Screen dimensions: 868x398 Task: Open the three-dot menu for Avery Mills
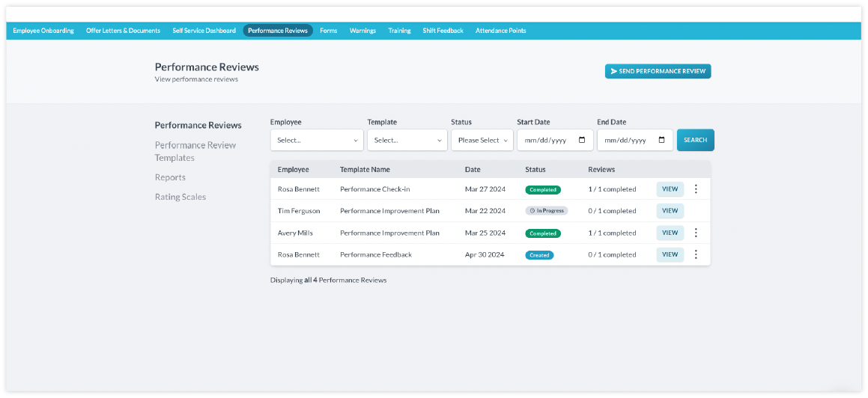[696, 233]
